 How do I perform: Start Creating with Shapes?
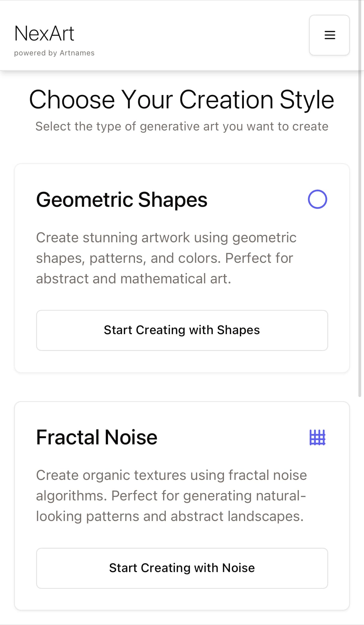182,330
